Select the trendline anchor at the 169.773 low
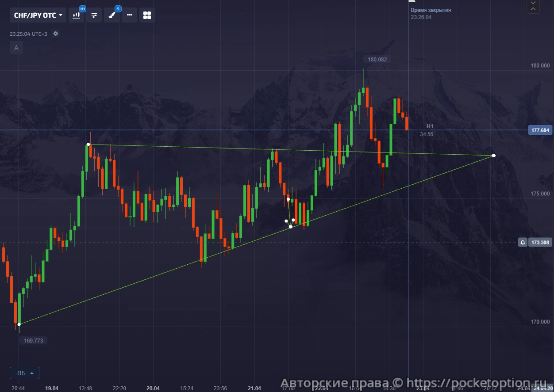This screenshot has height=392, width=554. pos(19,324)
